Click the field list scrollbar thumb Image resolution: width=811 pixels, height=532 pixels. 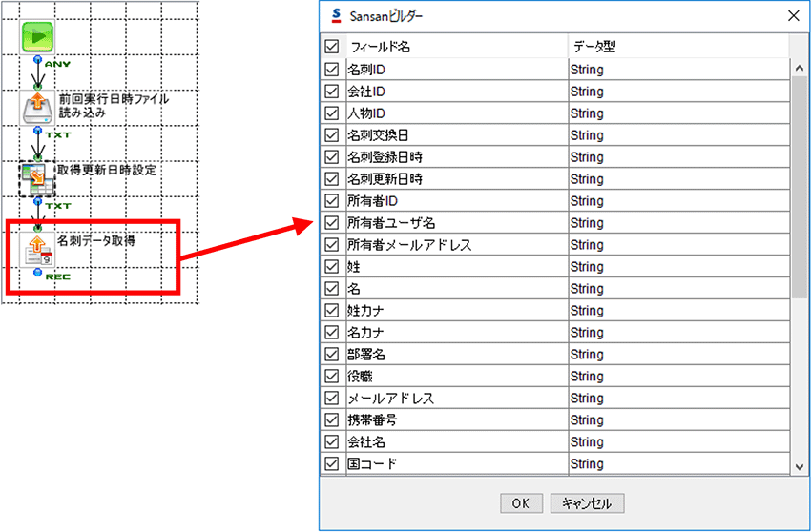coord(800,187)
